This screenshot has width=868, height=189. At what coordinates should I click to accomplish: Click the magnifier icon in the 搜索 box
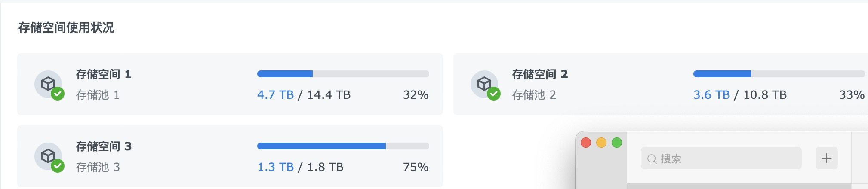point(652,159)
